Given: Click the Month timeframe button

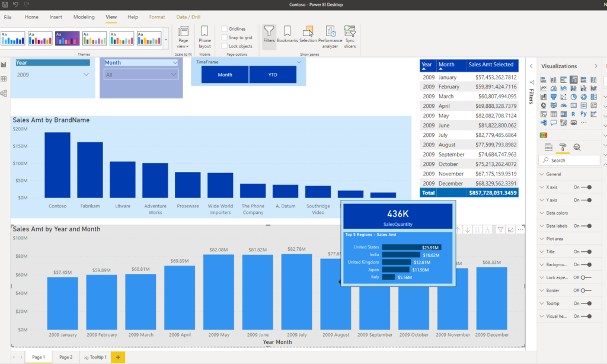Looking at the screenshot, I should (225, 75).
